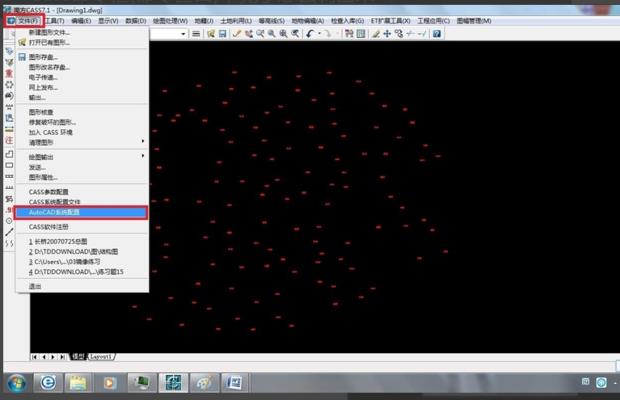620x400 pixels.
Task: Open the layer dropdown in the toolbar
Action: [184, 34]
